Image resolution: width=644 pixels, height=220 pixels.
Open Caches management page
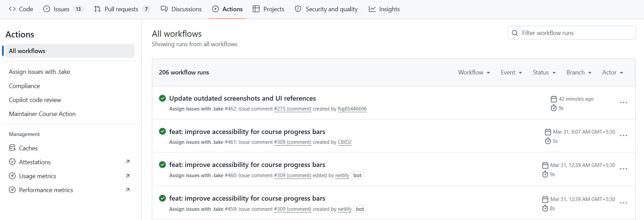[x=28, y=148]
